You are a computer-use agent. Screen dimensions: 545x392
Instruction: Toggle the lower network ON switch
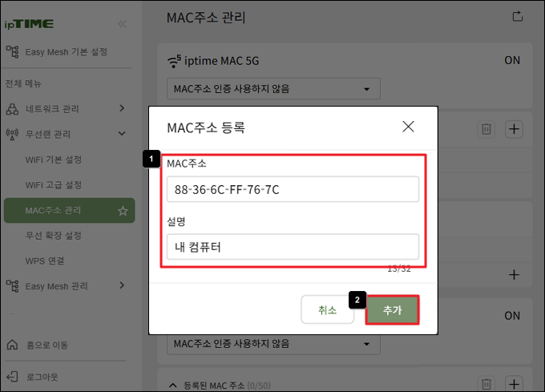coord(512,316)
